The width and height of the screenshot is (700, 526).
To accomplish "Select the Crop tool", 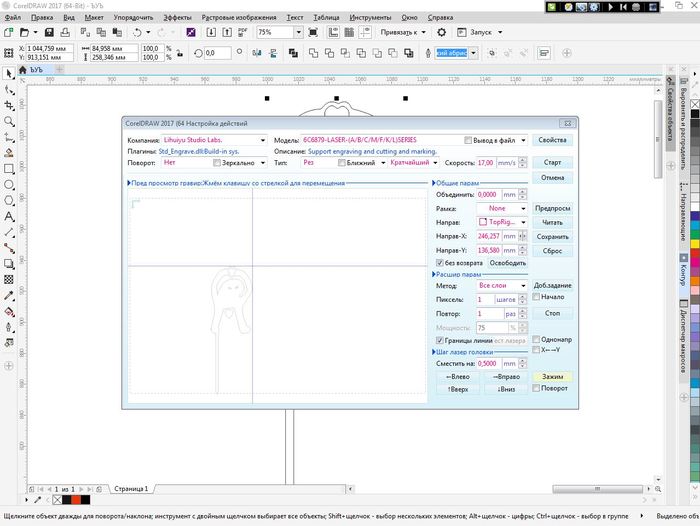I will [9, 106].
